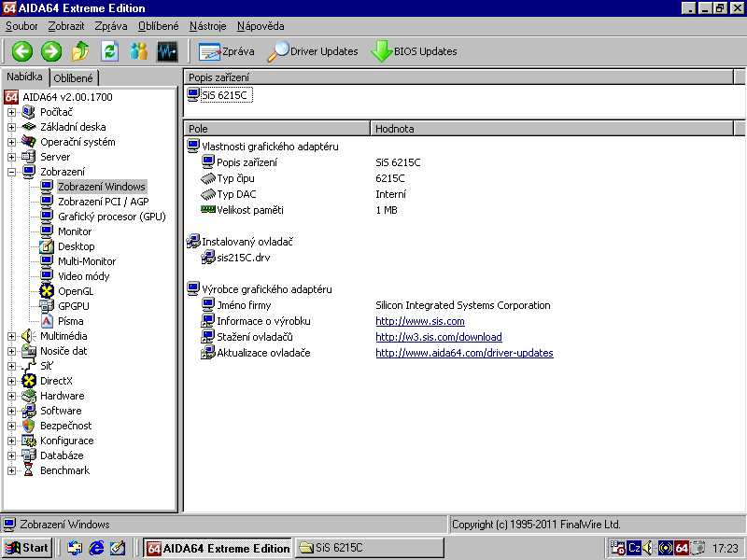This screenshot has width=747, height=560.
Task: Open the Driver Updates toolbar button
Action: pyautogui.click(x=313, y=51)
